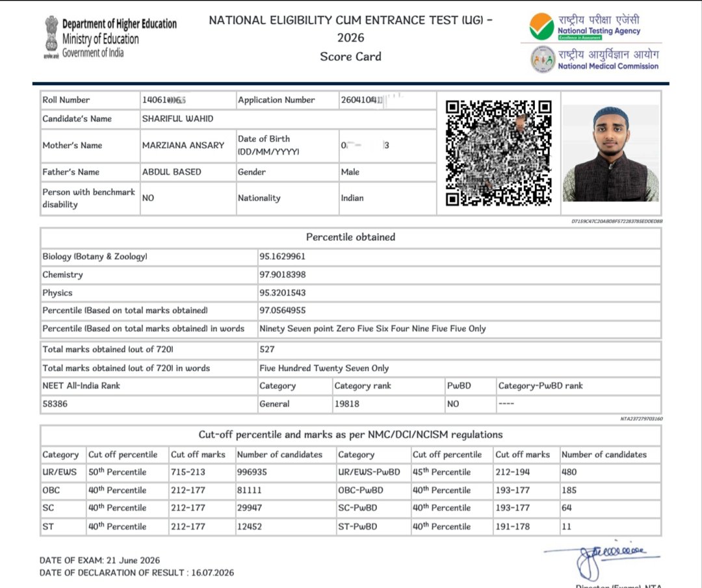
Task: Click the Score Card title
Action: pyautogui.click(x=350, y=57)
